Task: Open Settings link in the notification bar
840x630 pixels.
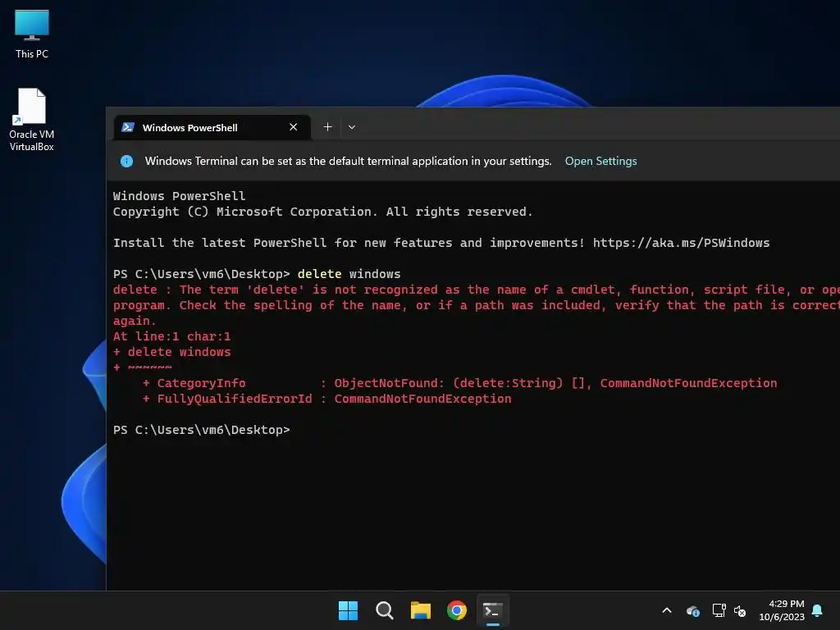Action: point(600,162)
